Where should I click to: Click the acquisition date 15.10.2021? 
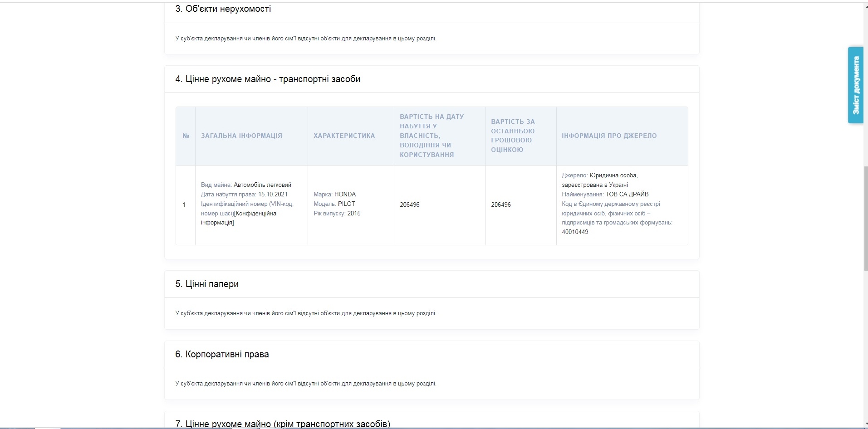click(273, 194)
